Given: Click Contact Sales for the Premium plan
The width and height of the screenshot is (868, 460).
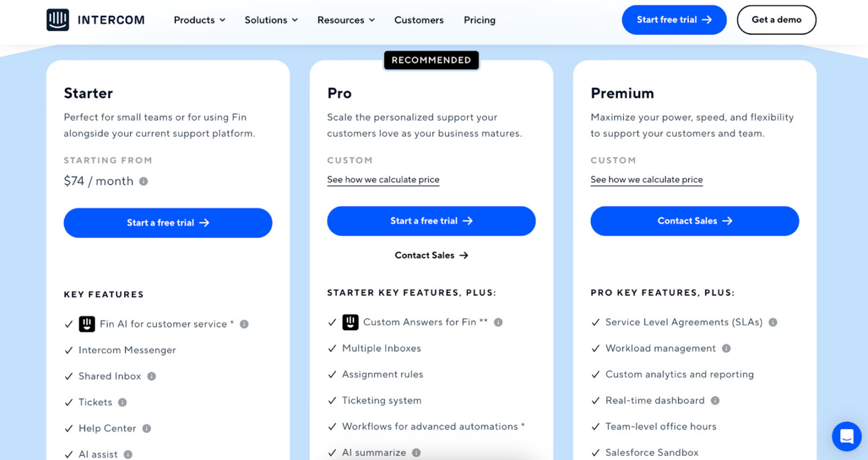Looking at the screenshot, I should coord(694,221).
